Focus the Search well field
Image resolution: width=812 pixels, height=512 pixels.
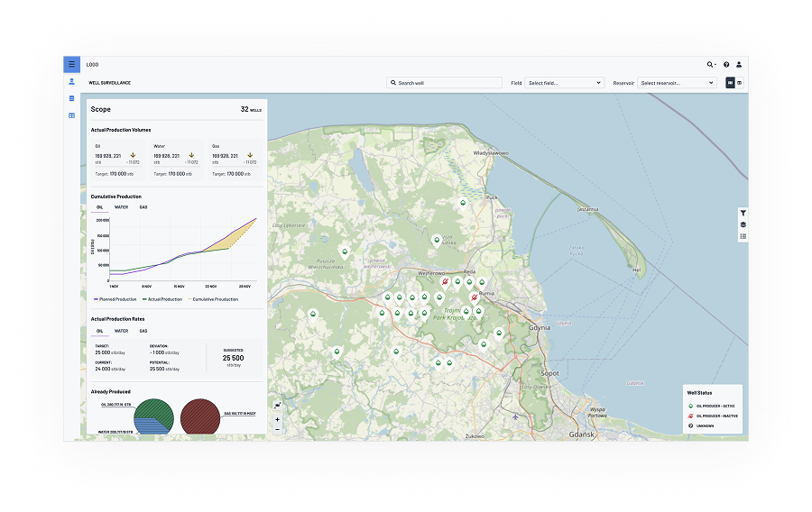tap(444, 83)
